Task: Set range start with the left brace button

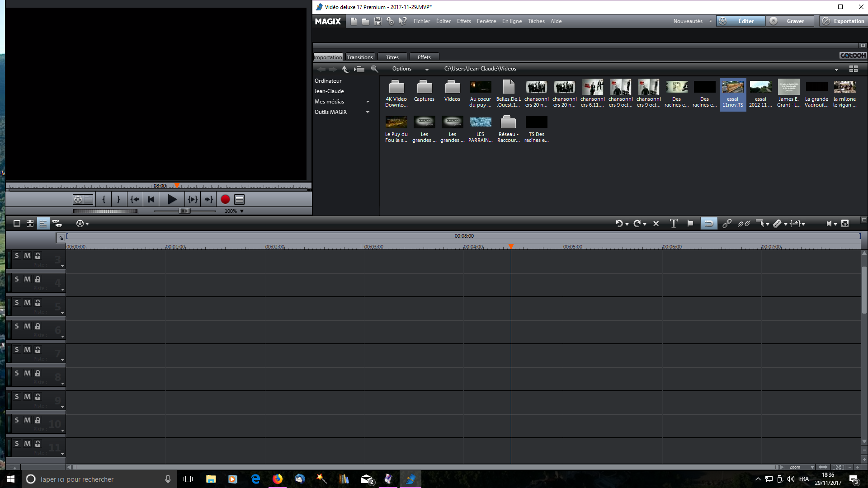Action: click(x=104, y=199)
